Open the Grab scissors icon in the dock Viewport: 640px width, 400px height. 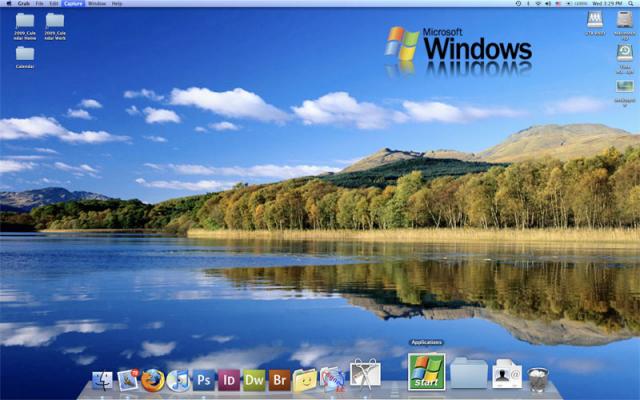tap(365, 374)
